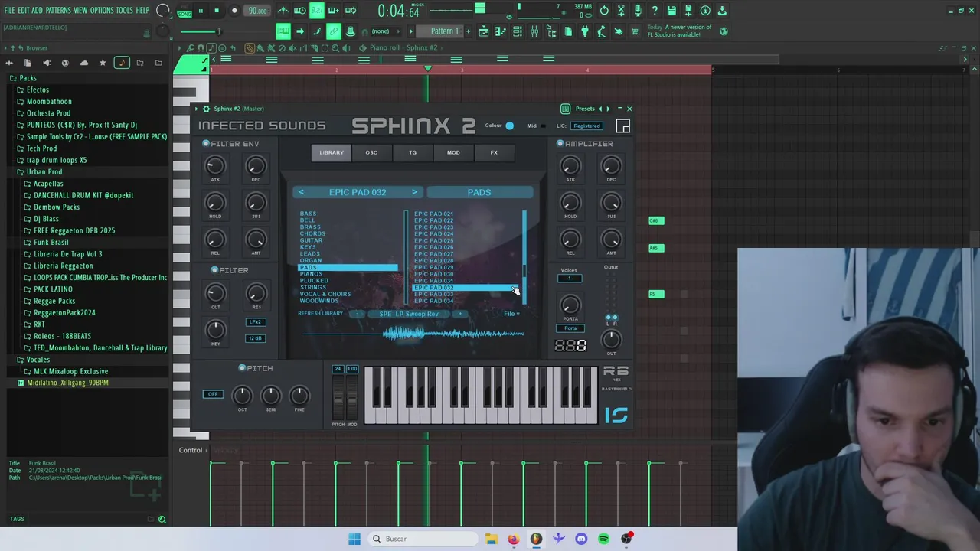Toggle the AMPLIFIER power button
Screen dimensions: 980x551
point(560,144)
